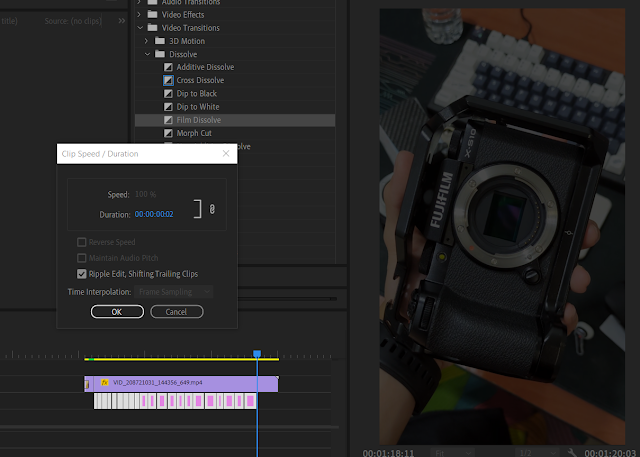Click the Video Transitions folder icon

pos(152,28)
